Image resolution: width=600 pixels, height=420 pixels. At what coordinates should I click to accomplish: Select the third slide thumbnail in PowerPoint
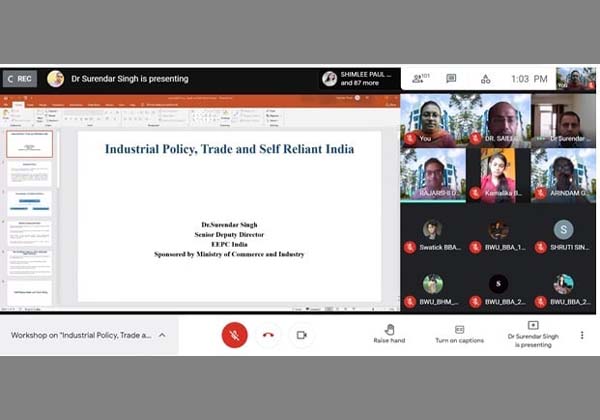29,203
